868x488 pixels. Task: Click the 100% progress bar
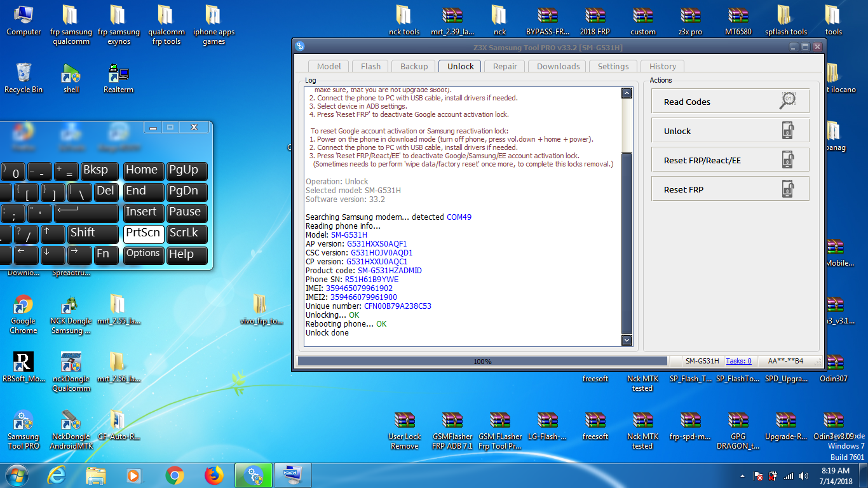(482, 361)
